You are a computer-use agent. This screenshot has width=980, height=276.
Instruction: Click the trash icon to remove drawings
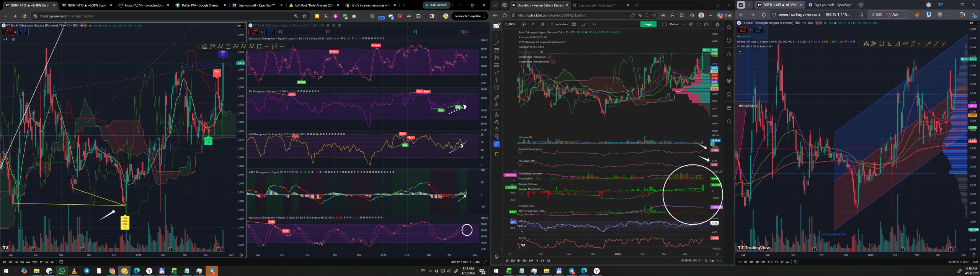497,154
